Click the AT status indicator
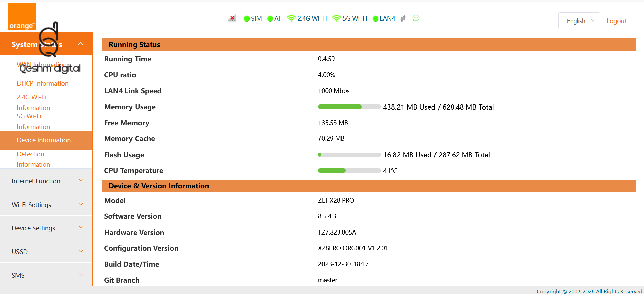The height and width of the screenshot is (294, 644). (x=274, y=19)
